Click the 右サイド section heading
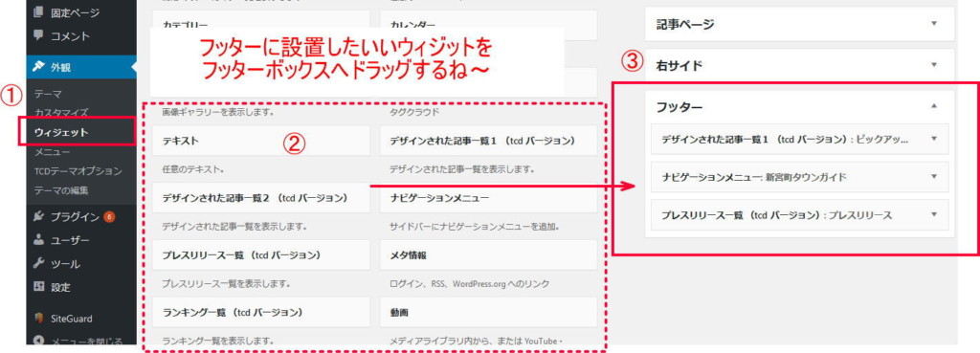The height and width of the screenshot is (353, 980). coord(679,65)
